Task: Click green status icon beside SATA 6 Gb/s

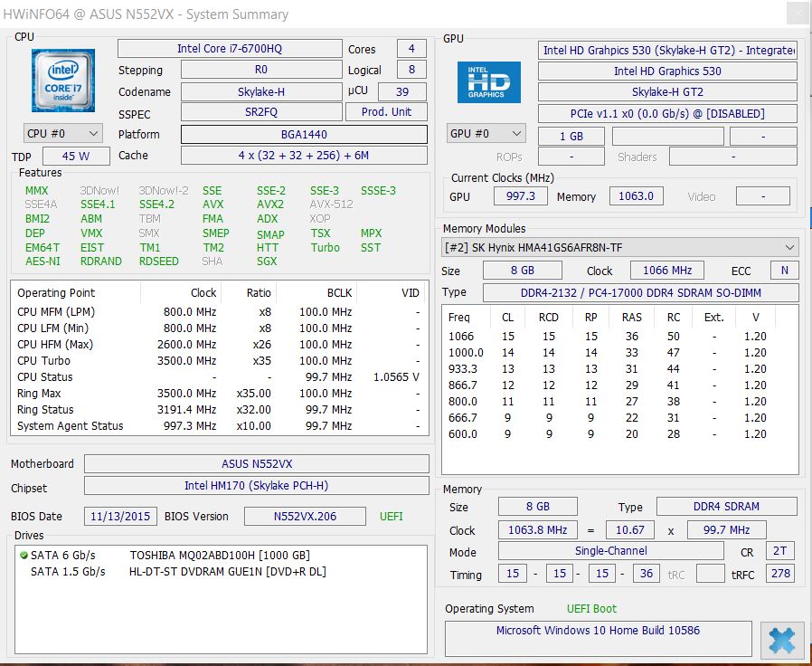Action: pyautogui.click(x=24, y=555)
